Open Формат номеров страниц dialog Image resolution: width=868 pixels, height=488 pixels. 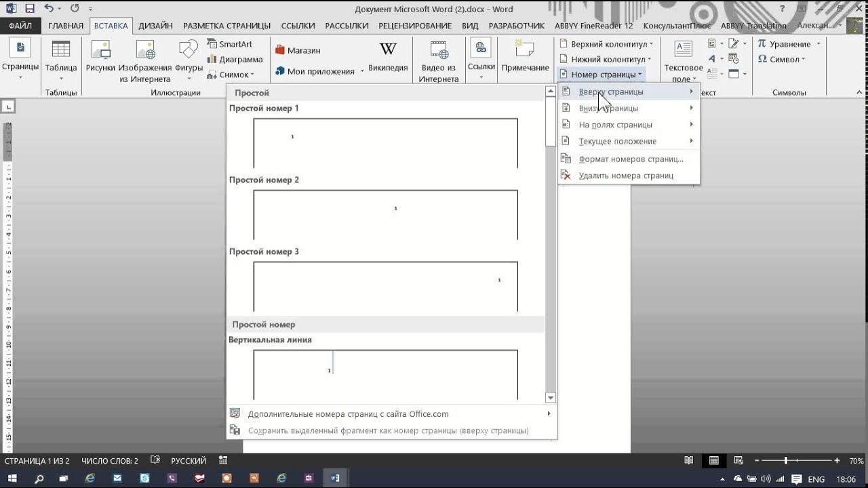click(629, 159)
